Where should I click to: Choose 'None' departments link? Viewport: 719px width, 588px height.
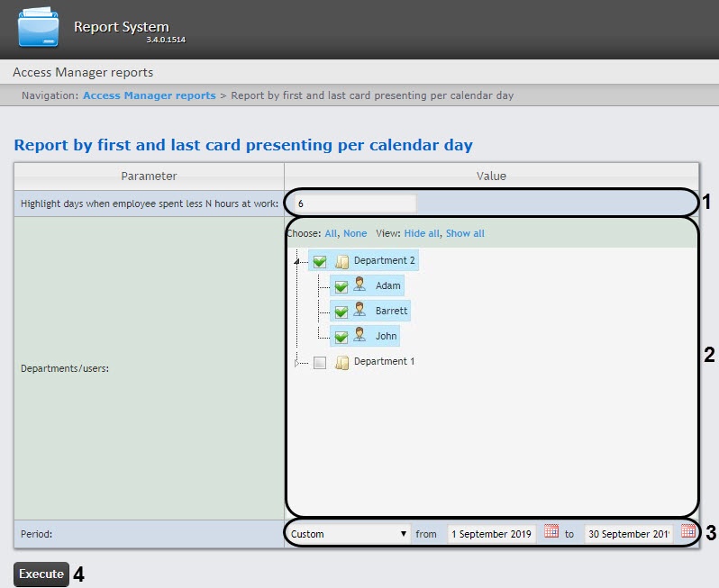coord(355,233)
